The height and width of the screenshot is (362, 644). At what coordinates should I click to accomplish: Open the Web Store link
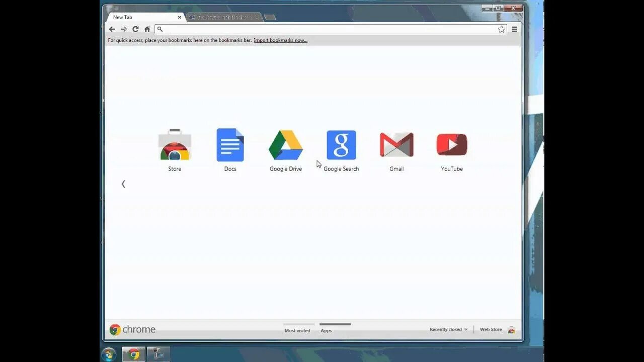(x=491, y=329)
